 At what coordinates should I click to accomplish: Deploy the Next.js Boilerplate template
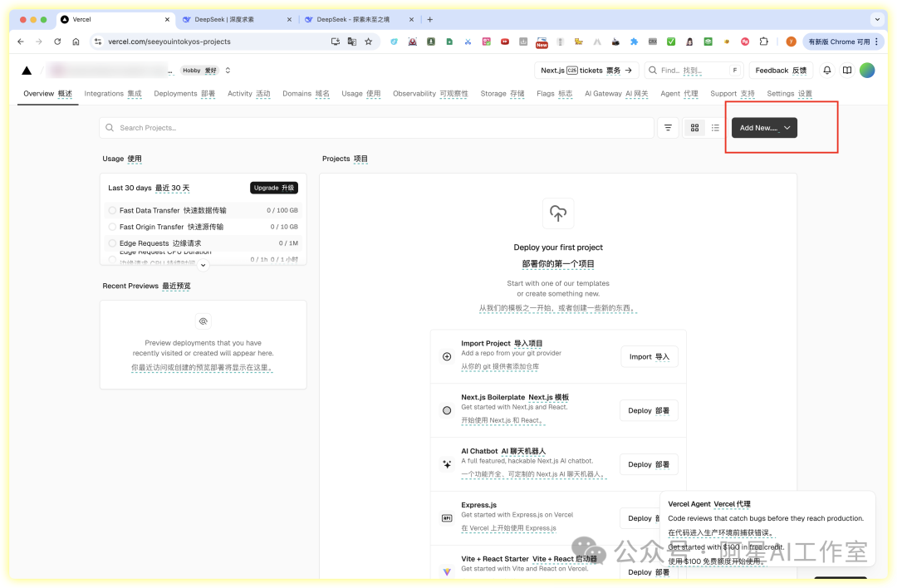(x=649, y=410)
